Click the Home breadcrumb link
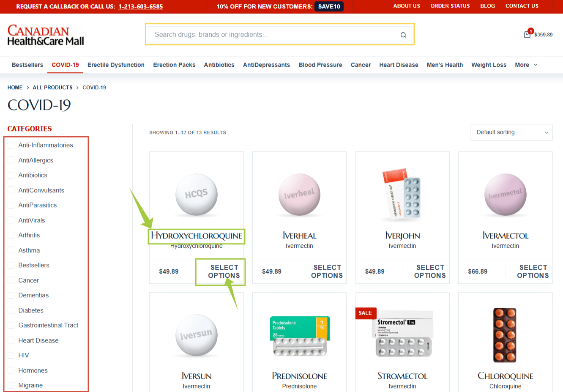Screen dimensions: 563x392 15,88
